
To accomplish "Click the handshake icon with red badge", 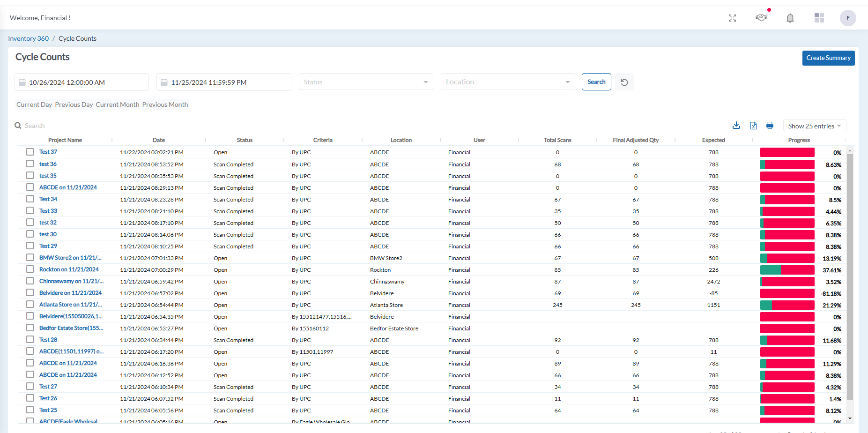I will pos(761,18).
